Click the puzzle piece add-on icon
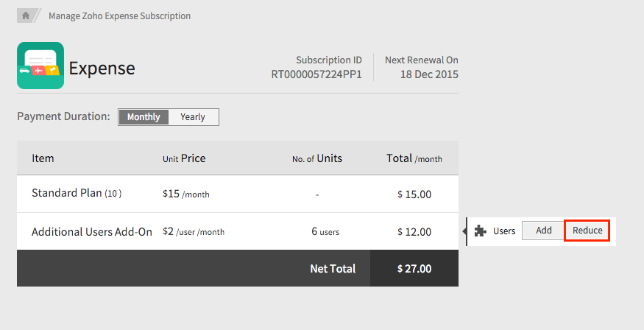This screenshot has height=330, width=644. [x=480, y=231]
